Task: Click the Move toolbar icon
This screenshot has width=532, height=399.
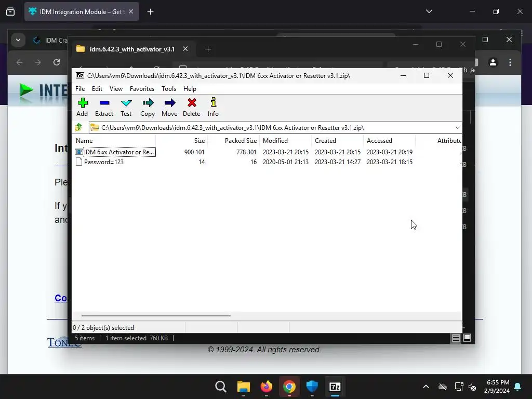Action: coord(170,107)
